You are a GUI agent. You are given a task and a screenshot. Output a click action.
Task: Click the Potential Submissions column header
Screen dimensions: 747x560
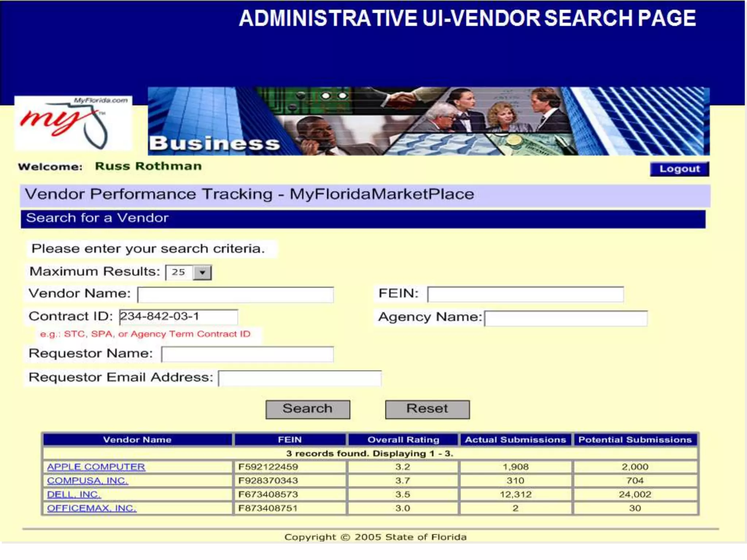[635, 440]
